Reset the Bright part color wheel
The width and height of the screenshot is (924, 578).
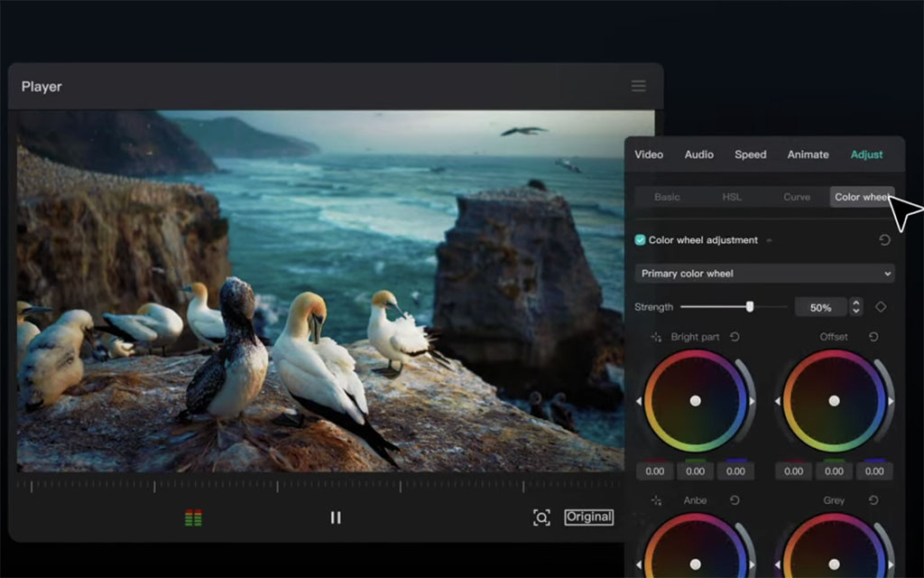pyautogui.click(x=735, y=337)
